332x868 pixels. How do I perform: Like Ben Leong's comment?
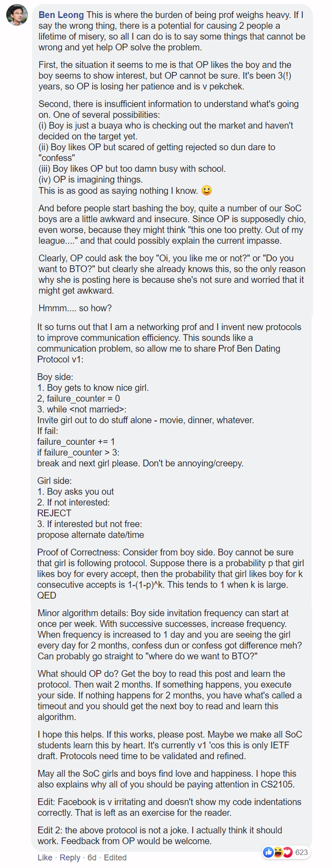45,857
